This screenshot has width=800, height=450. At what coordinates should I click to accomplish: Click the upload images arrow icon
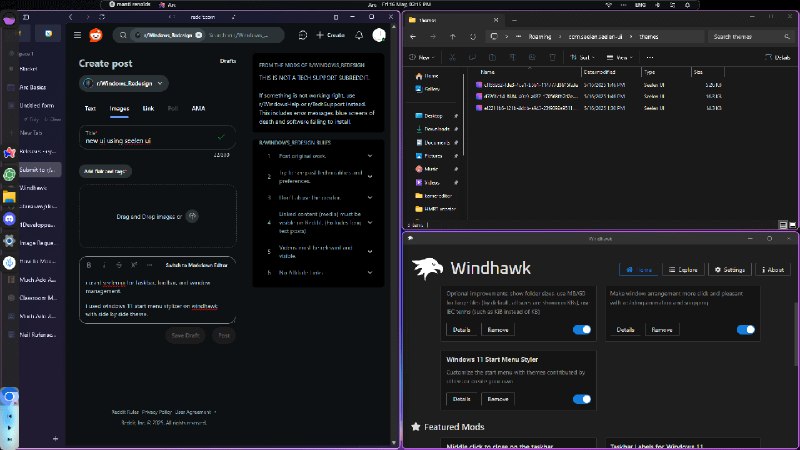pos(192,216)
